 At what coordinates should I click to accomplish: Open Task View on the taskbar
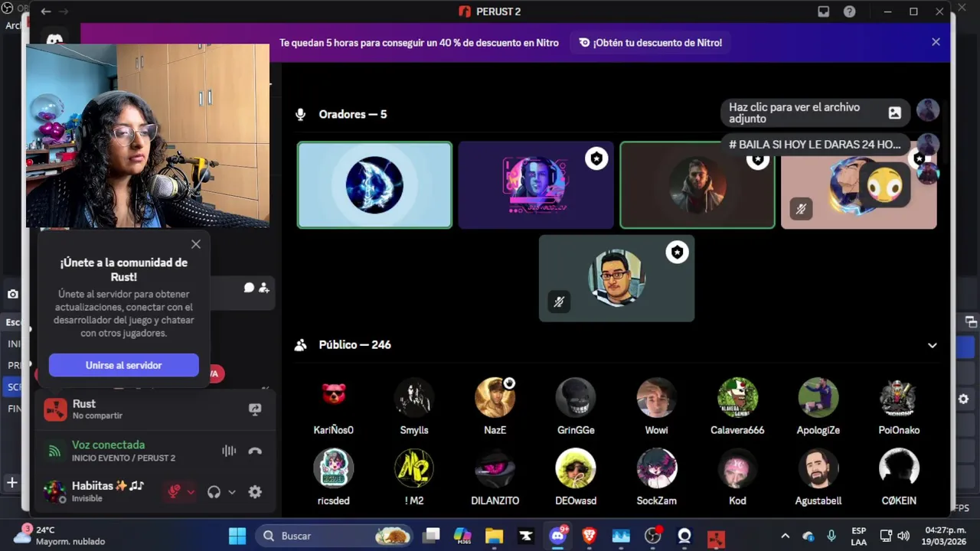pos(432,536)
